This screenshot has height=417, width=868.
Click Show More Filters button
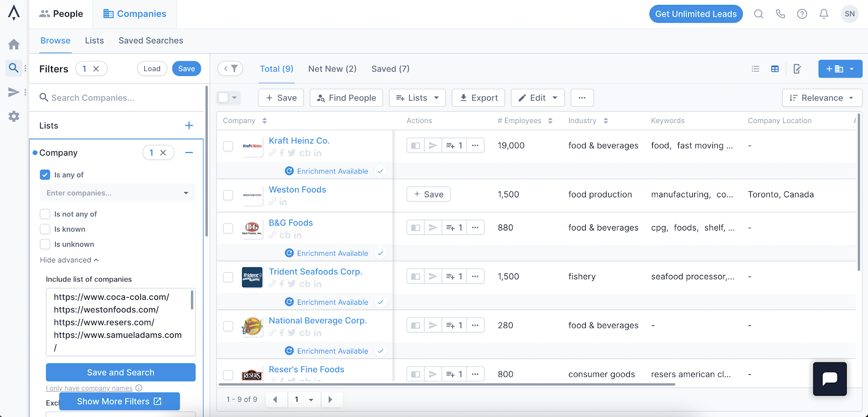[x=119, y=401]
